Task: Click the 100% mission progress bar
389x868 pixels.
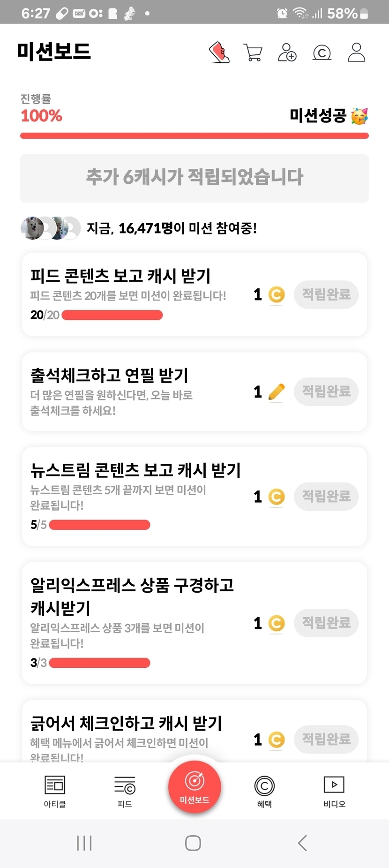Action: tap(194, 136)
